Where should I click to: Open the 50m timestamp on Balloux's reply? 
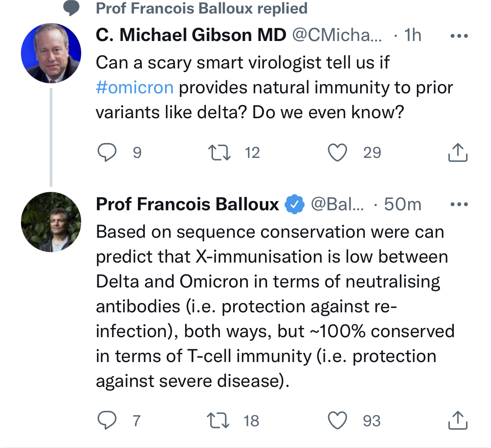tap(402, 204)
